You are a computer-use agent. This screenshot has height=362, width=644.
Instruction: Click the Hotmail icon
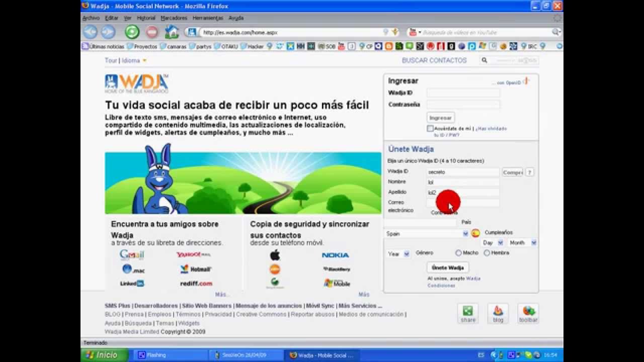(x=196, y=269)
